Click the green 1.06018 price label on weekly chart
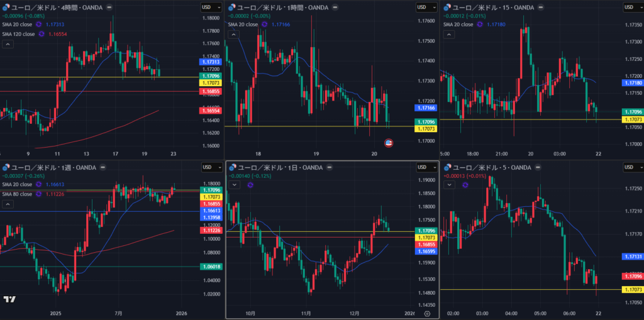 pos(209,267)
